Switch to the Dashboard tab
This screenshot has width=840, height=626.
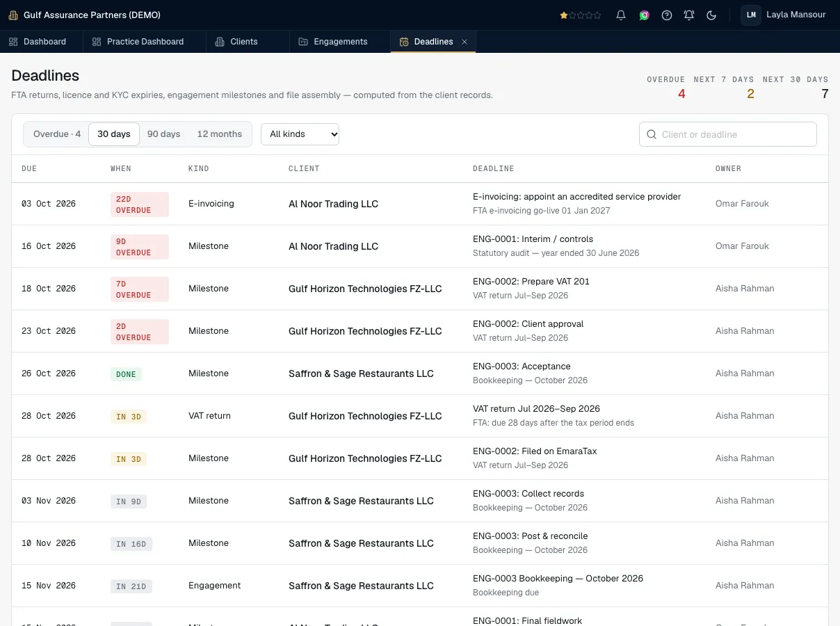pos(42,42)
